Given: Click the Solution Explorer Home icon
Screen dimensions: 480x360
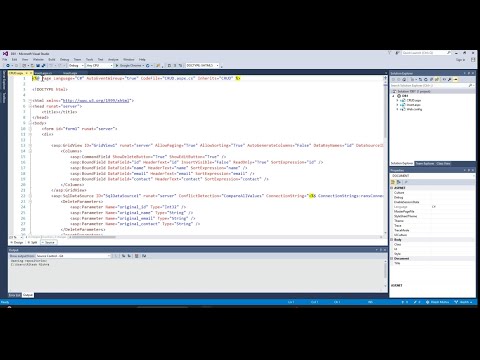Looking at the screenshot, I should [404, 80].
